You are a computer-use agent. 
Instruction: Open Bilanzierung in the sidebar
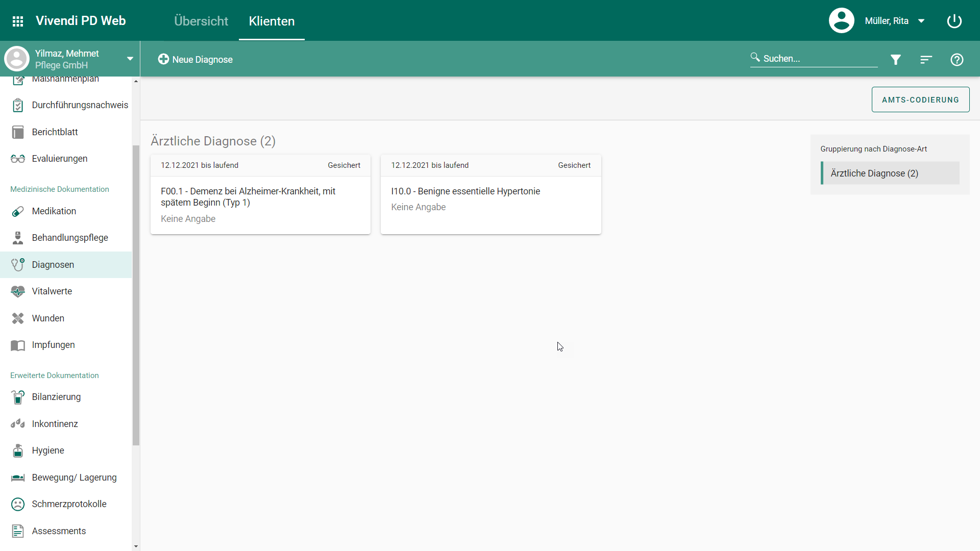tap(56, 397)
